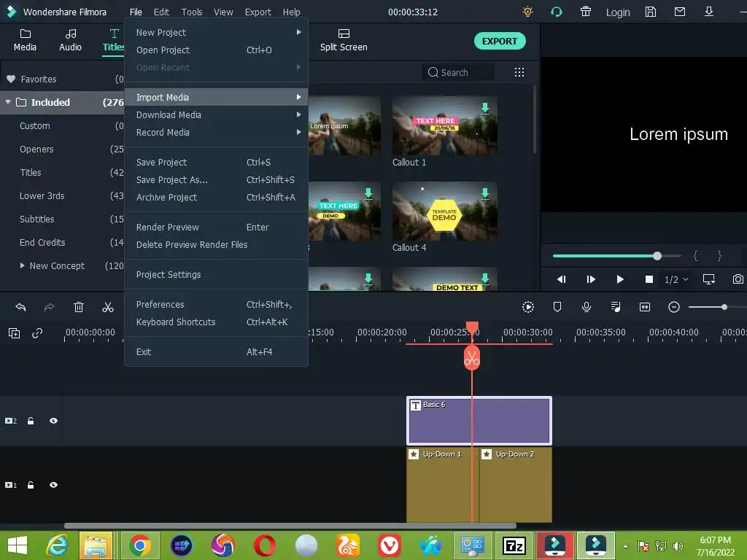Choose Keyboard Shortcuts menu entry
The image size is (747, 560).
(216, 322)
